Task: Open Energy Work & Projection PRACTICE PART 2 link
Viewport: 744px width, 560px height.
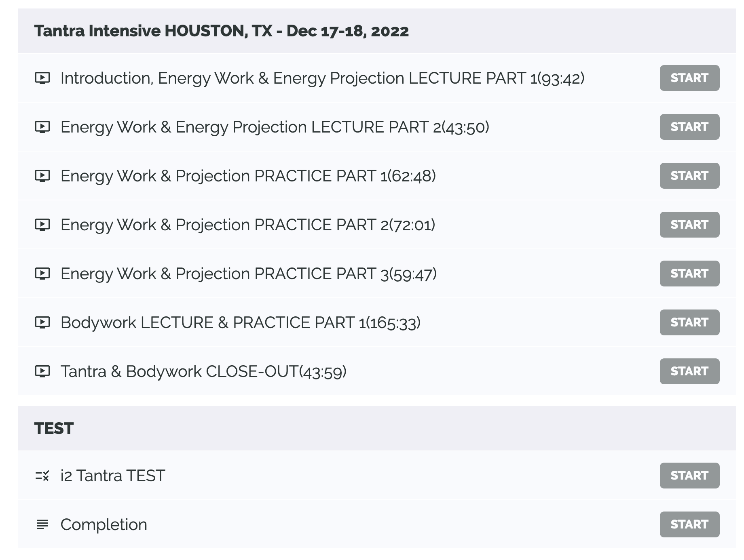Action: point(247,225)
